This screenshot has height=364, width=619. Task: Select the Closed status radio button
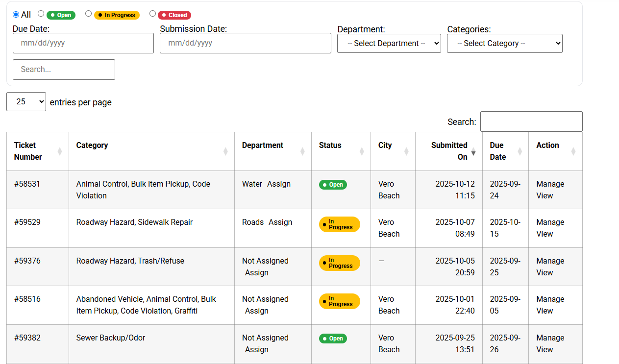pyautogui.click(x=153, y=14)
